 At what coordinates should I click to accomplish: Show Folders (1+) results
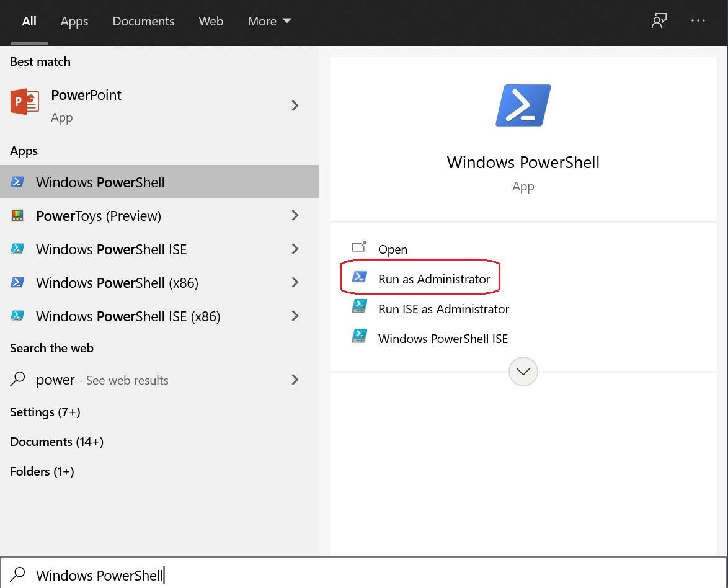[42, 471]
